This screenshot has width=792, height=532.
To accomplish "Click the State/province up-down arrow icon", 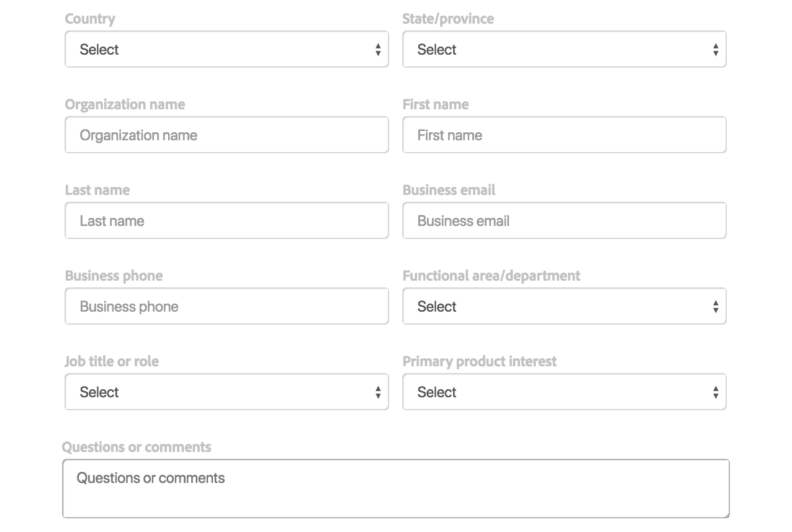I will pyautogui.click(x=716, y=50).
